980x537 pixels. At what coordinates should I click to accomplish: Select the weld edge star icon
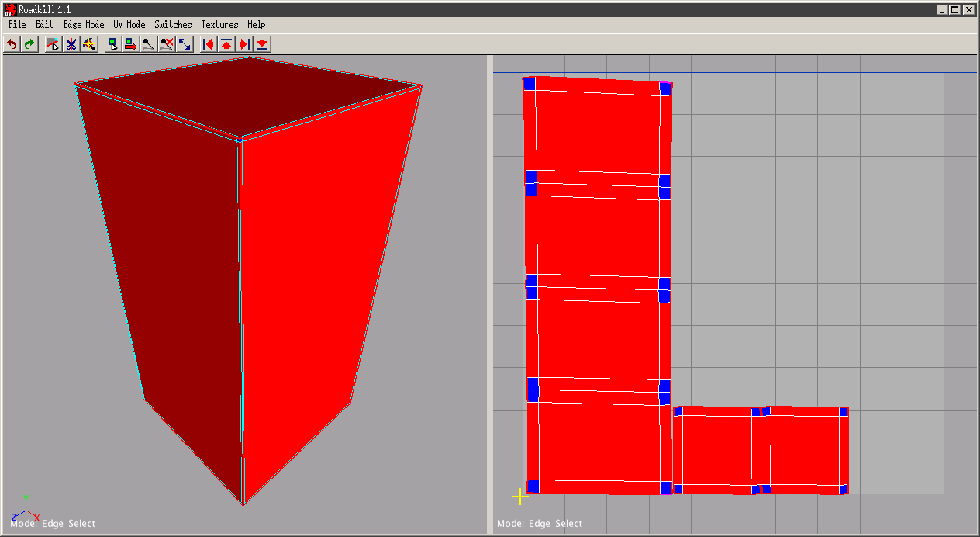click(89, 44)
